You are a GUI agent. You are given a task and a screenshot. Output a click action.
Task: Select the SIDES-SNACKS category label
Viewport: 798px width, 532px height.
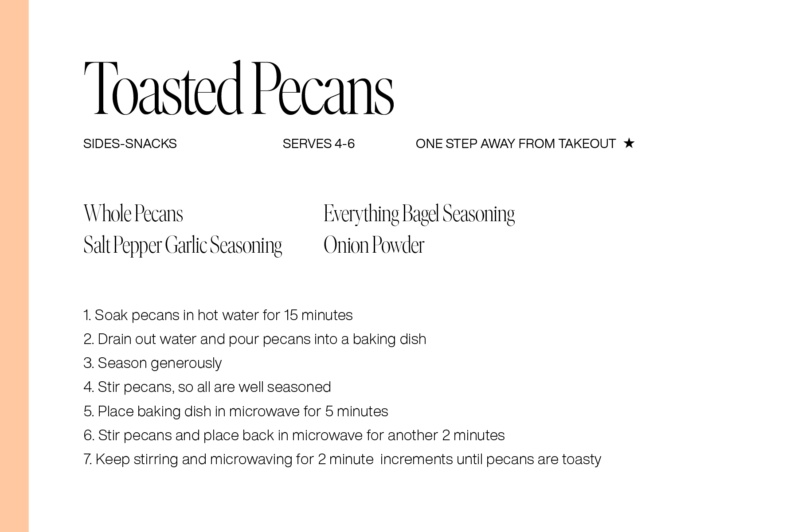pyautogui.click(x=130, y=144)
